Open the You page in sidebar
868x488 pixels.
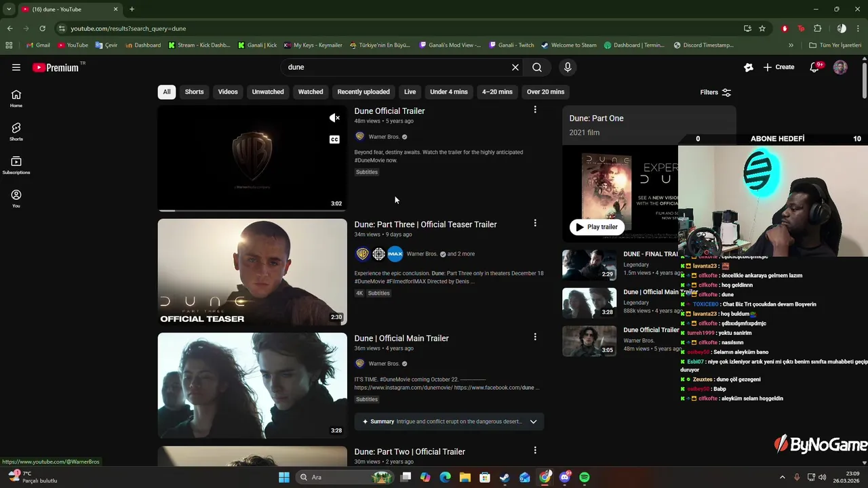point(16,199)
